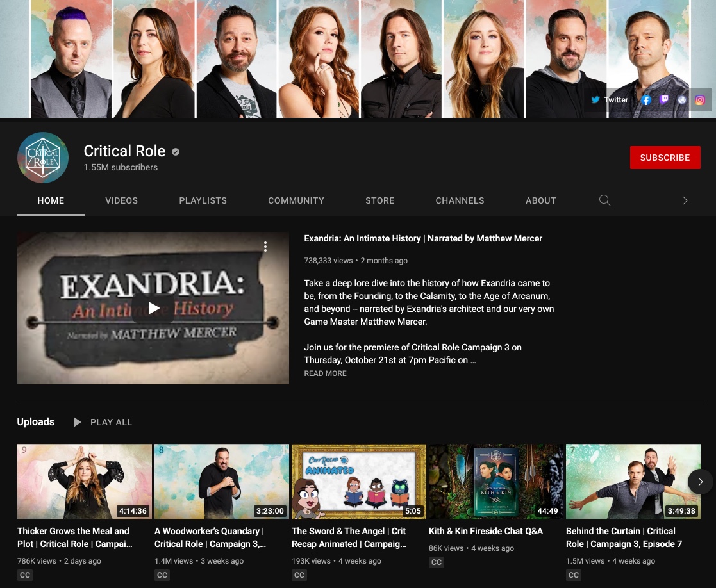Switch to the Channels tab
This screenshot has height=588, width=716.
click(x=460, y=200)
